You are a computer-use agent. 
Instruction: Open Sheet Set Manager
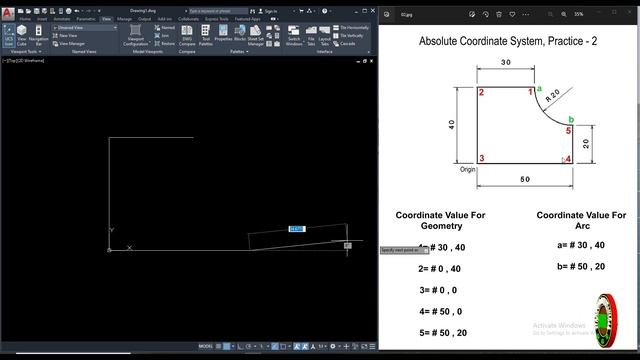coord(256,35)
